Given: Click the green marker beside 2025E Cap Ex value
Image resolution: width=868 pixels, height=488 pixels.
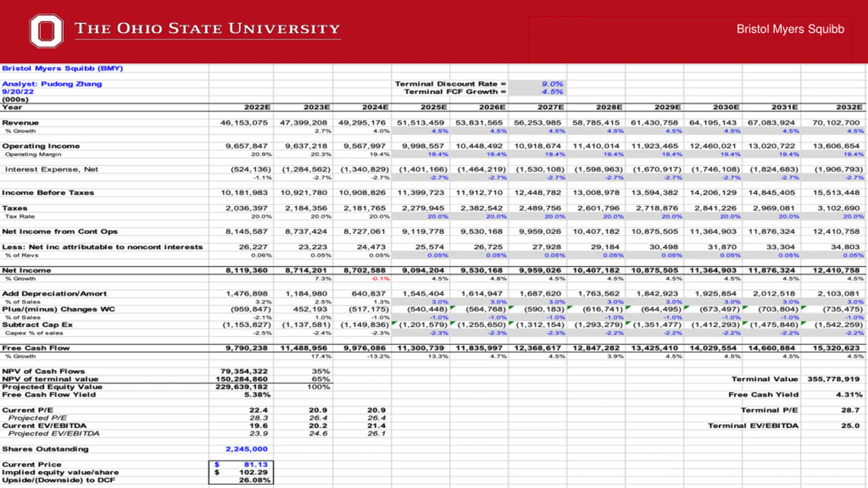Looking at the screenshot, I should (x=394, y=323).
